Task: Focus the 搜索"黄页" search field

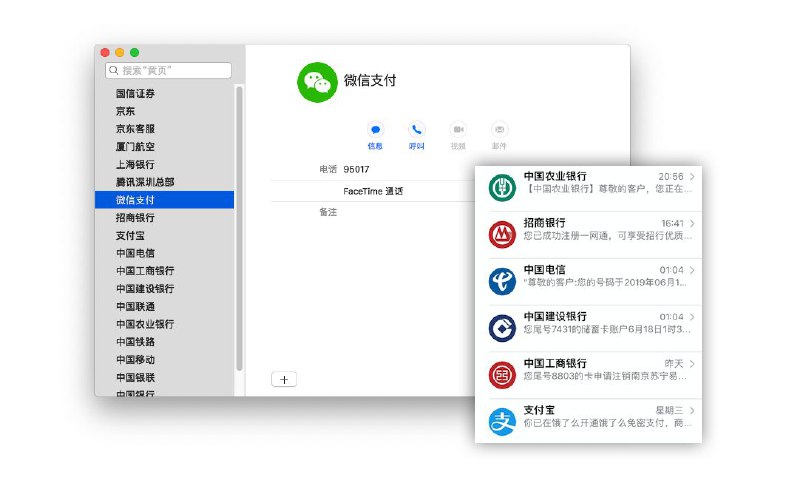Action: (168, 70)
